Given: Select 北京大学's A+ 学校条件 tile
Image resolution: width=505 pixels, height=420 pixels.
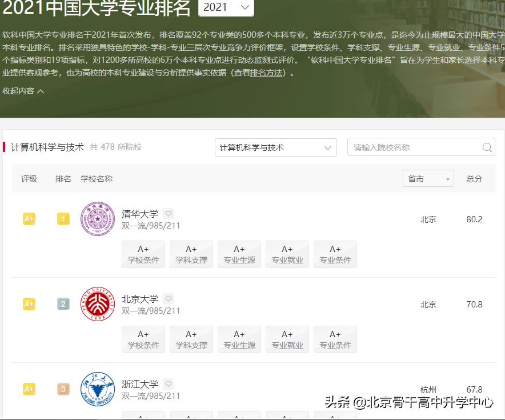Looking at the screenshot, I should pyautogui.click(x=143, y=339).
